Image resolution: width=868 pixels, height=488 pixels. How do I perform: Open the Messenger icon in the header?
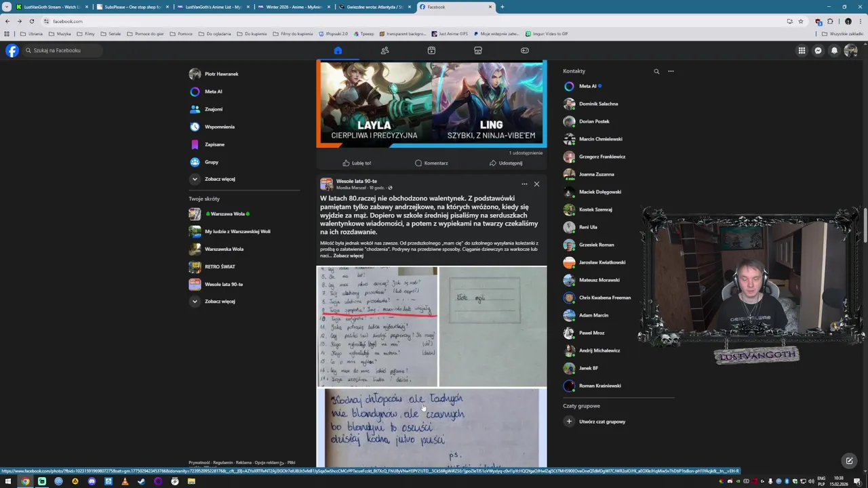818,50
